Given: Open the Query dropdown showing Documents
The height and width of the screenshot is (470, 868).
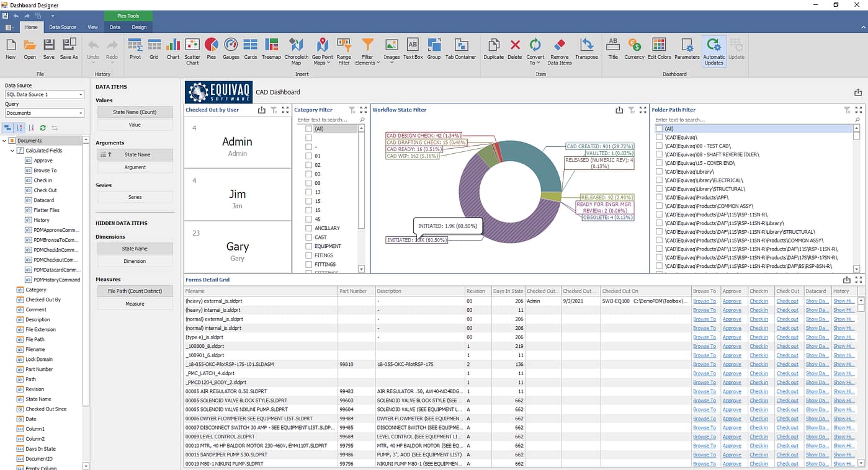Looking at the screenshot, I should tap(81, 113).
